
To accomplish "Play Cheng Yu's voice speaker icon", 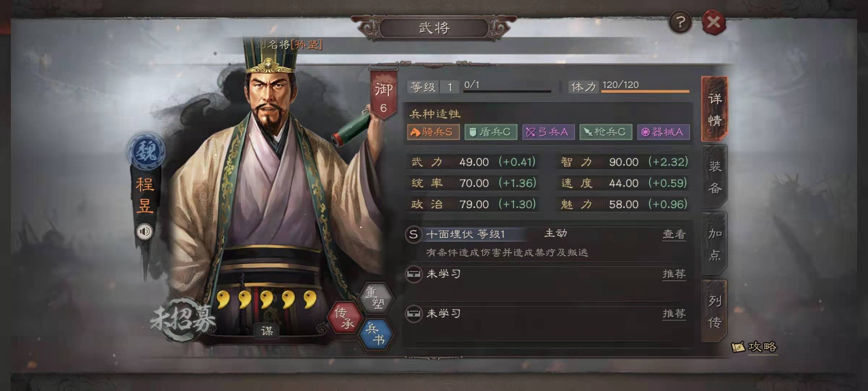I will (x=145, y=231).
